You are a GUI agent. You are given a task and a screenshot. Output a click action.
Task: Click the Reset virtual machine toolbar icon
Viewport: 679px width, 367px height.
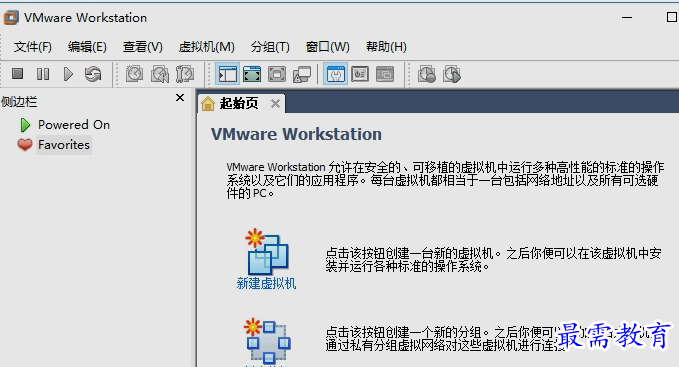[x=93, y=74]
